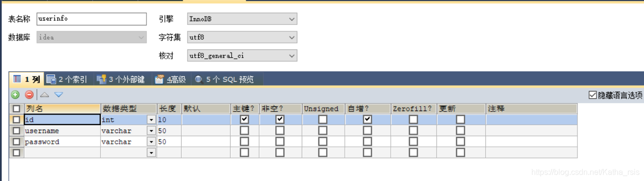Uncheck 非空 for id column
The height and width of the screenshot is (181, 644).
[x=280, y=119]
